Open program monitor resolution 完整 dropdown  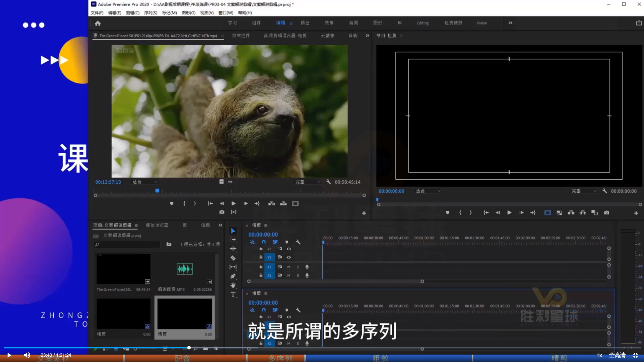584,191
